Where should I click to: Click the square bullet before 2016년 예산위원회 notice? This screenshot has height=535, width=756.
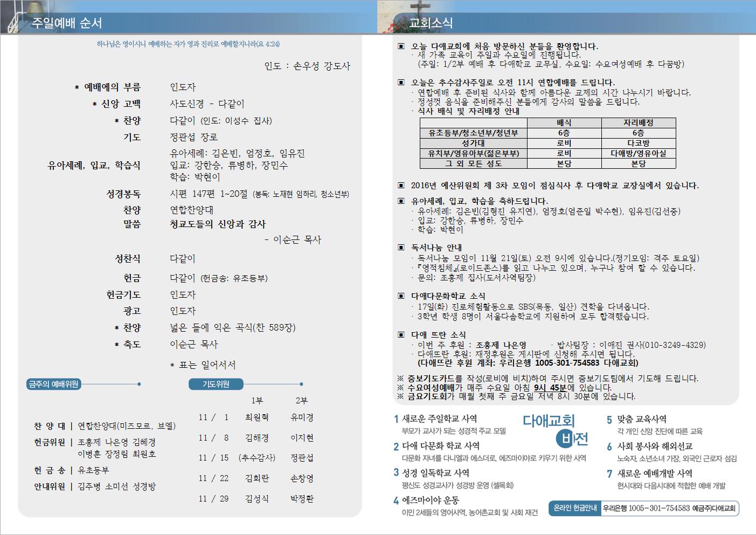(400, 186)
